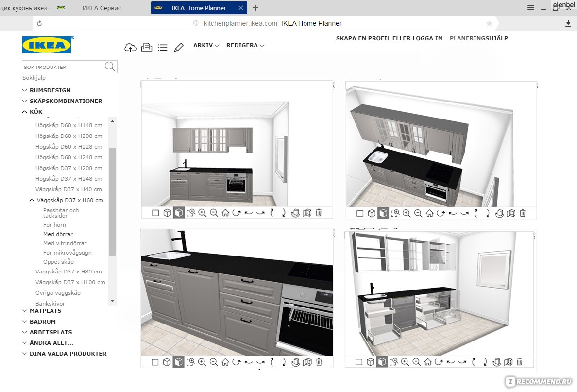Rotate camera left in the open-cabinets view panel

point(451,362)
